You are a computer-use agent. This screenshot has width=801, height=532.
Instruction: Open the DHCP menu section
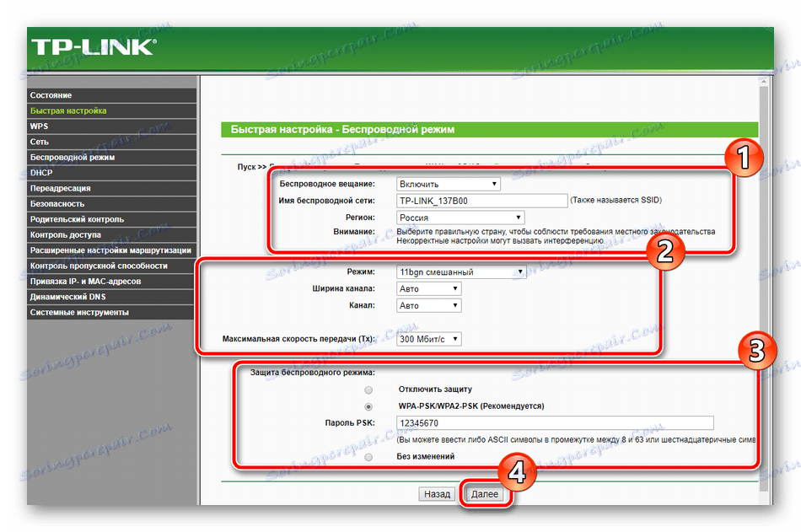111,173
